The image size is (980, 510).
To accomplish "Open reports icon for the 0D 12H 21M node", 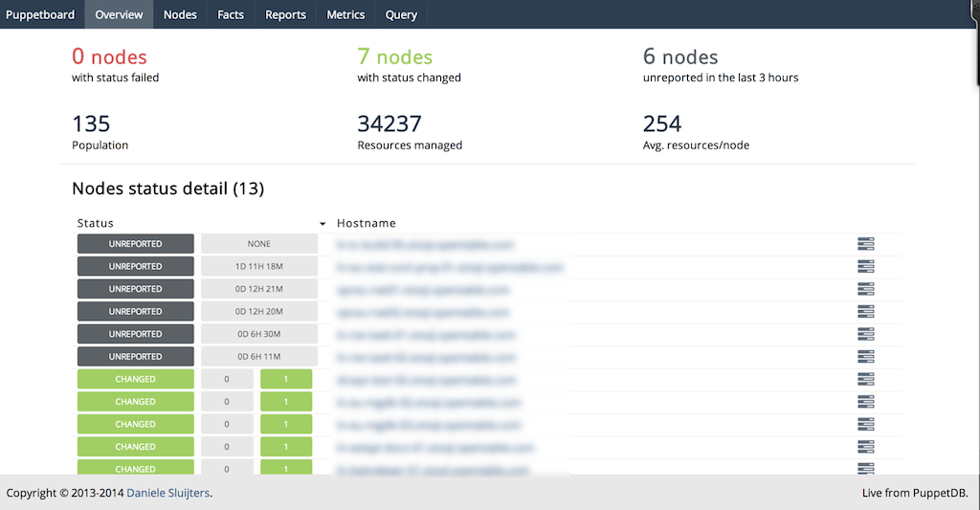I will point(866,289).
